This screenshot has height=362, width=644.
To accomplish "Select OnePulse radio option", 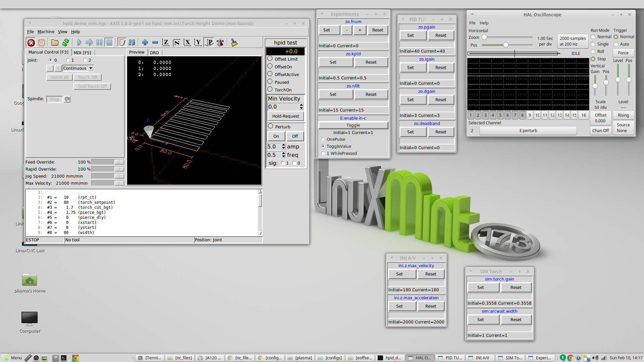I will tap(323, 139).
